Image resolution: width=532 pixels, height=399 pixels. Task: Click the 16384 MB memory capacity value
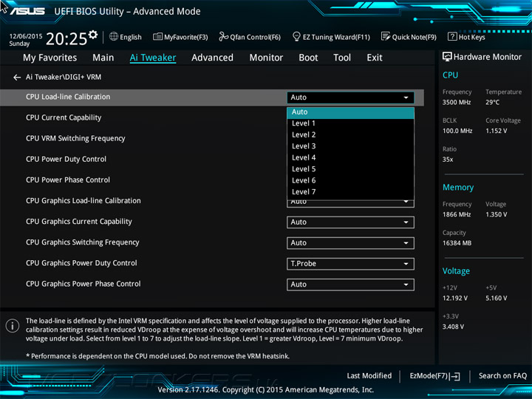point(457,243)
